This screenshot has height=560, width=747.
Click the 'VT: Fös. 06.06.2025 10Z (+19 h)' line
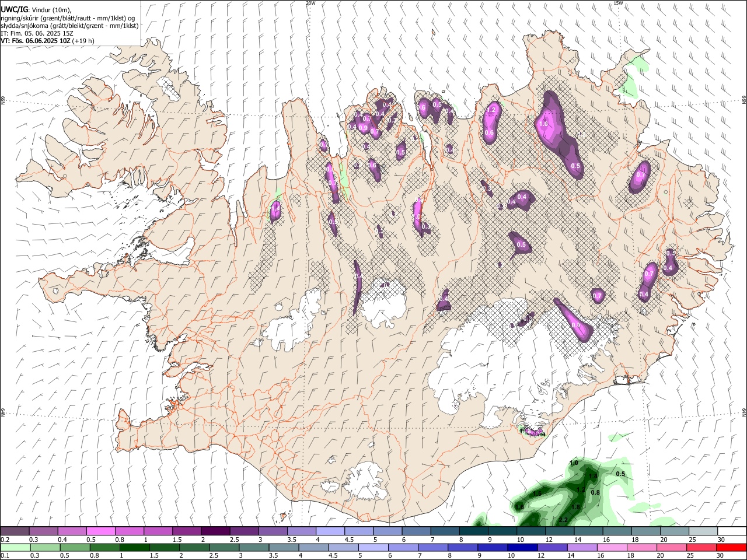[x=47, y=41]
